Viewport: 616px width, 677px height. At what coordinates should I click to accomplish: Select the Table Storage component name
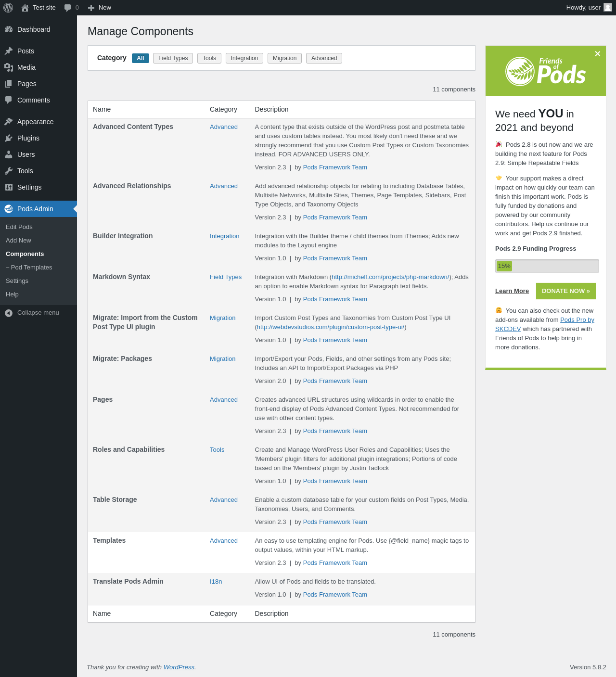tap(115, 499)
